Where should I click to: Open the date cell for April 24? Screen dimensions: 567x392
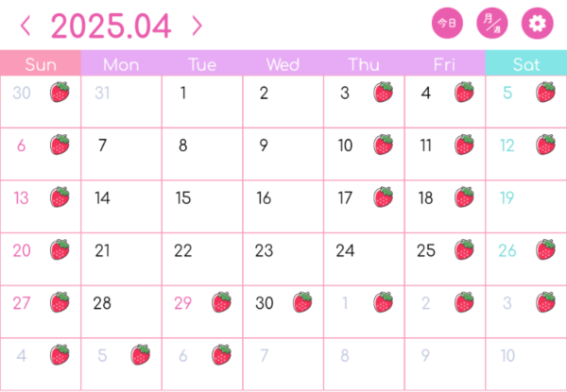[x=364, y=259]
